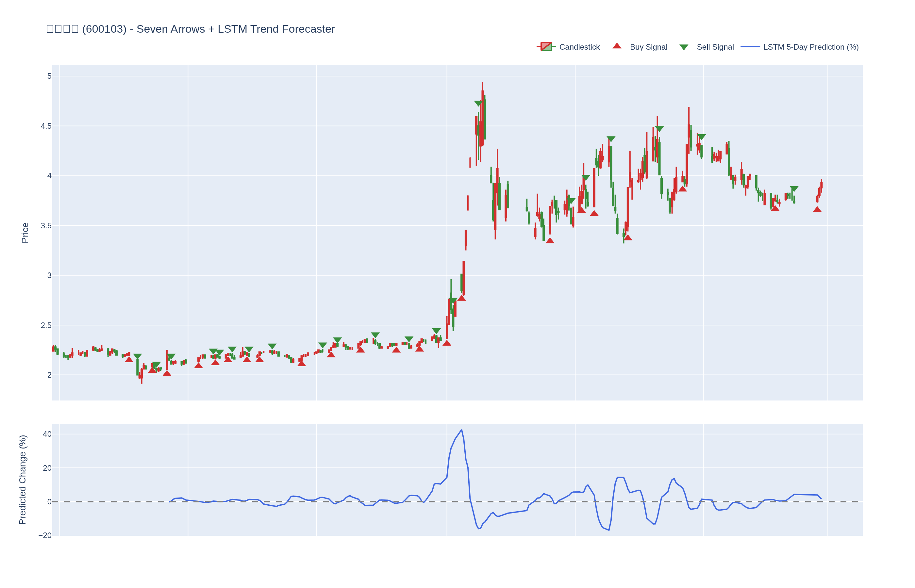The image size is (915, 588).
Task: Click the 5 tick label on Price axis
Action: (49, 76)
